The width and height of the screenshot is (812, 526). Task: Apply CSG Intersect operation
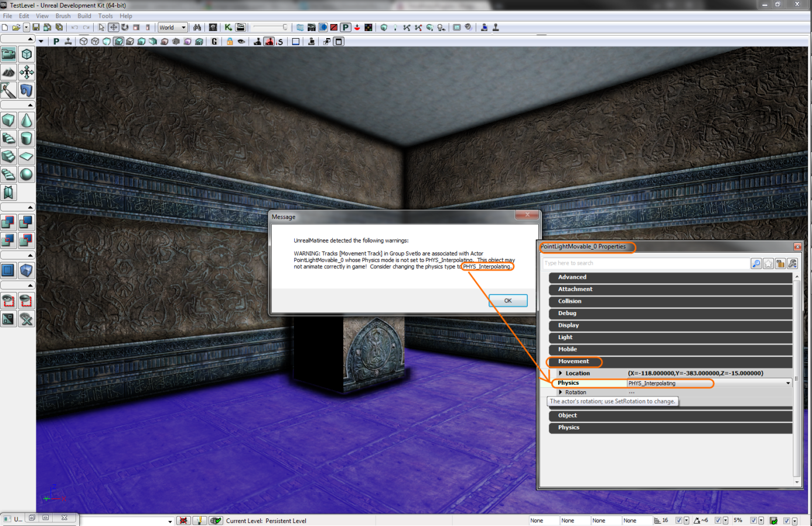point(9,241)
